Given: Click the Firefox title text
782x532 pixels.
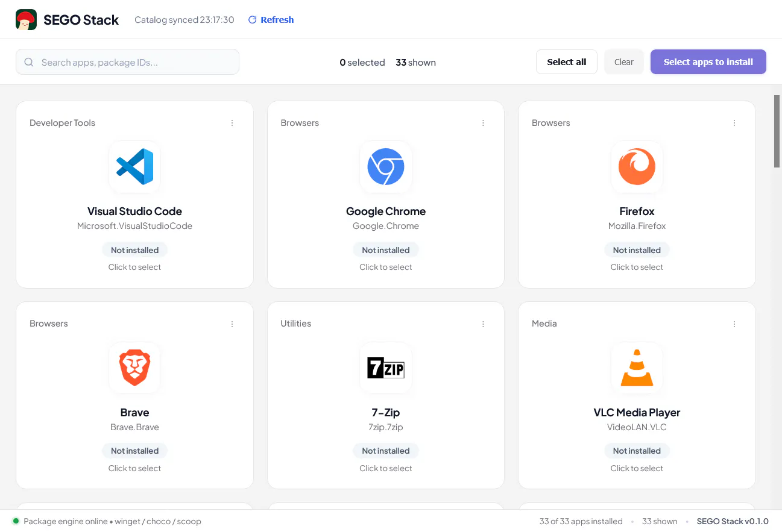Looking at the screenshot, I should tap(637, 211).
